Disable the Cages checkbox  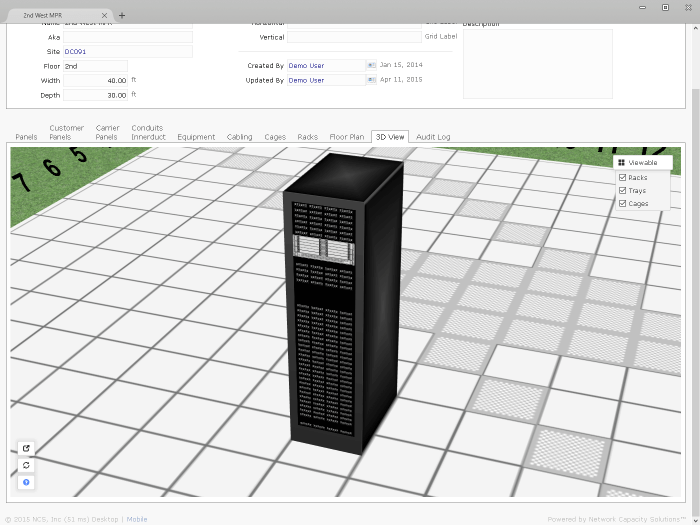pos(622,203)
